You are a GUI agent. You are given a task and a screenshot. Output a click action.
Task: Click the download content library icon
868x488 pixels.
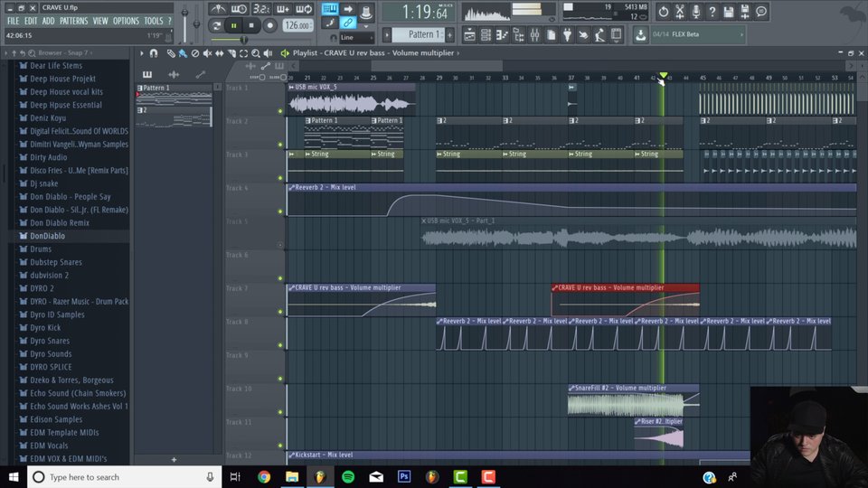[640, 35]
